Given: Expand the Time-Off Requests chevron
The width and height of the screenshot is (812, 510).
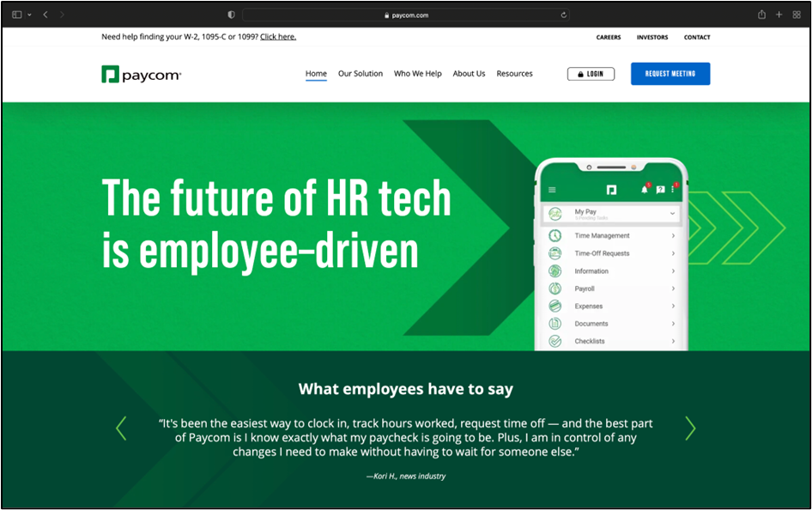Looking at the screenshot, I should coord(673,253).
